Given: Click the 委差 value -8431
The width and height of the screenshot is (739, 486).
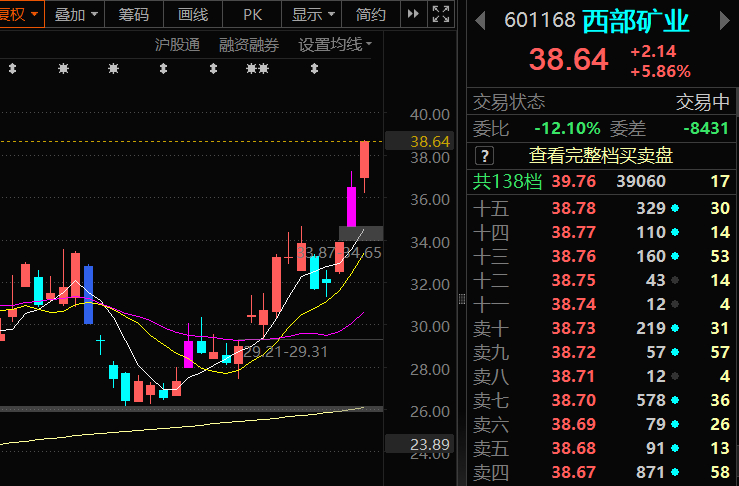Looking at the screenshot, I should click(706, 128).
